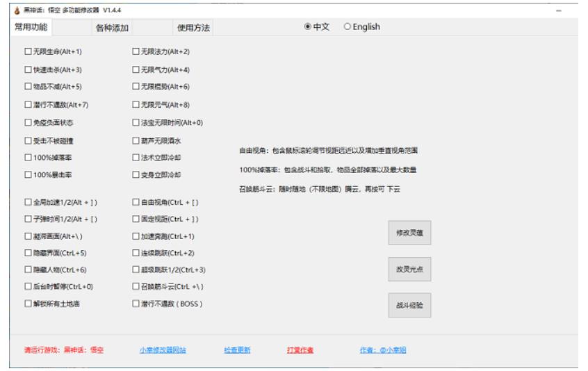Image resolution: width=588 pixels, height=371 pixels.
Task: Open the 使用方法 tab
Action: tap(193, 28)
